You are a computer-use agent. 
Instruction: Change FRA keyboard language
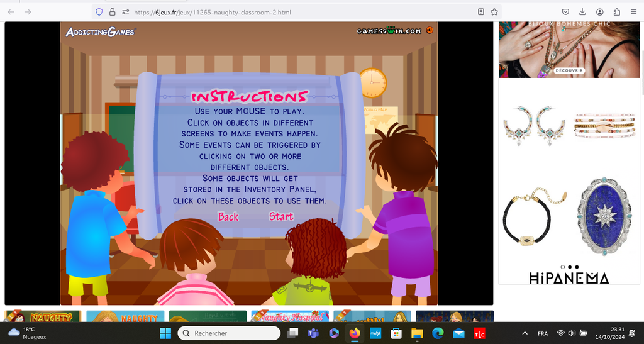click(x=543, y=333)
